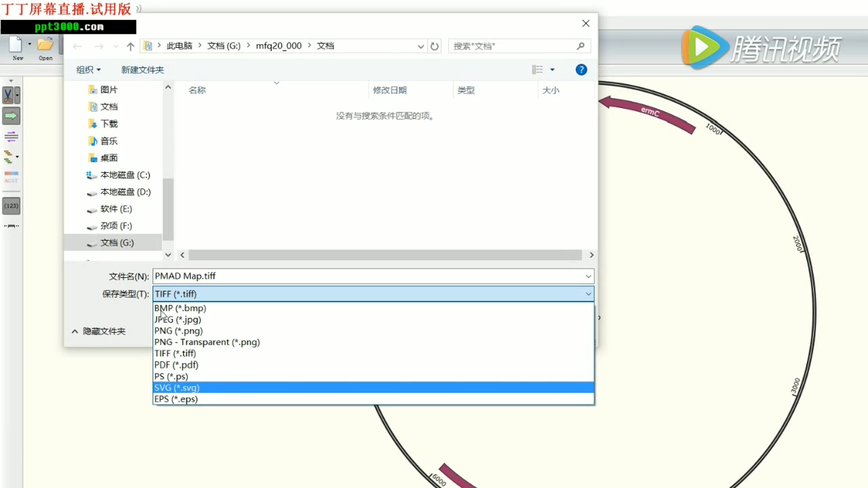
Task: Open the 组织 menu
Action: [x=88, y=70]
